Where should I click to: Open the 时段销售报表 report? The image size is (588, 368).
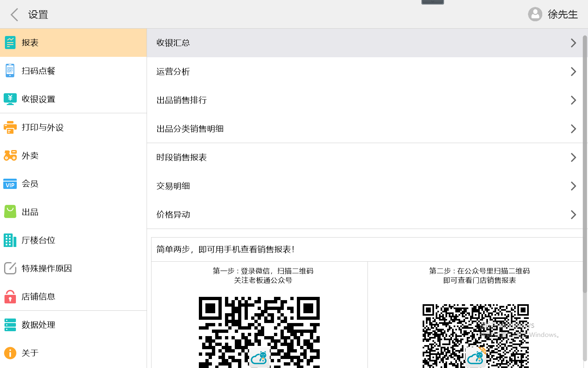pos(365,157)
